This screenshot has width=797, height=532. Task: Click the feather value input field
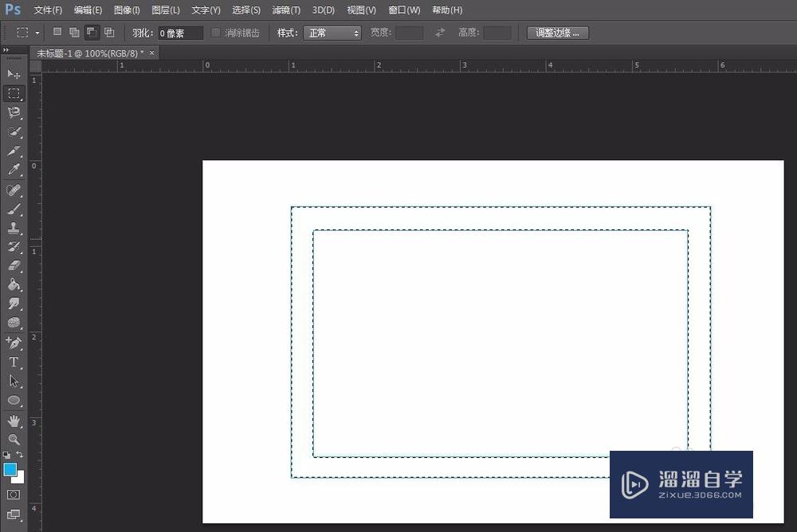[180, 33]
